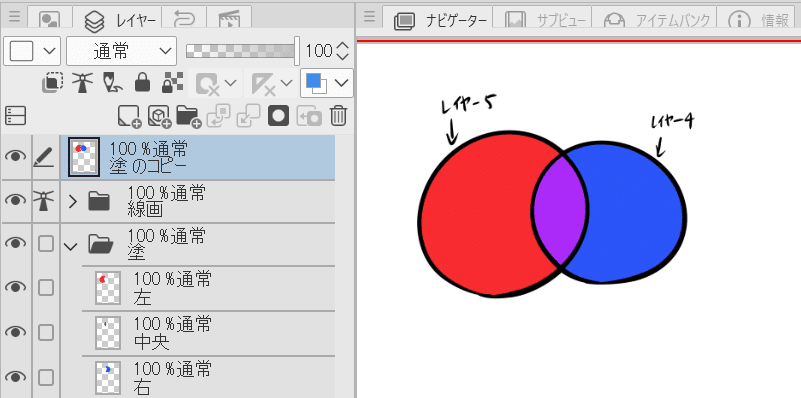Adjust the layer opacity slider
Image resolution: width=801 pixels, height=398 pixels.
pyautogui.click(x=242, y=51)
